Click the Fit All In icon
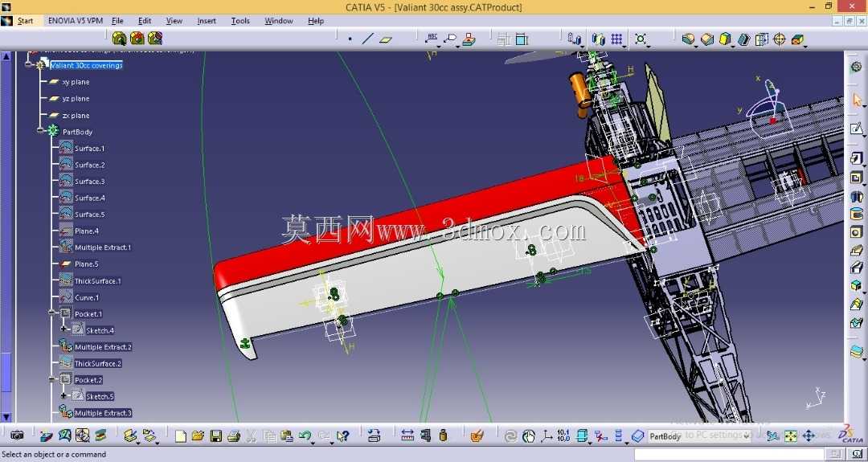The width and height of the screenshot is (868, 462). click(x=791, y=436)
